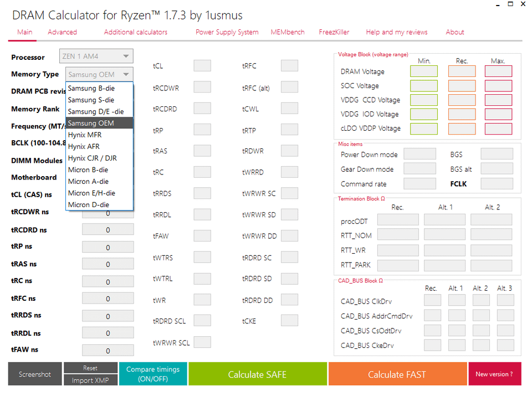532x396 pixels.
Task: Click the Reset button
Action: click(90, 368)
